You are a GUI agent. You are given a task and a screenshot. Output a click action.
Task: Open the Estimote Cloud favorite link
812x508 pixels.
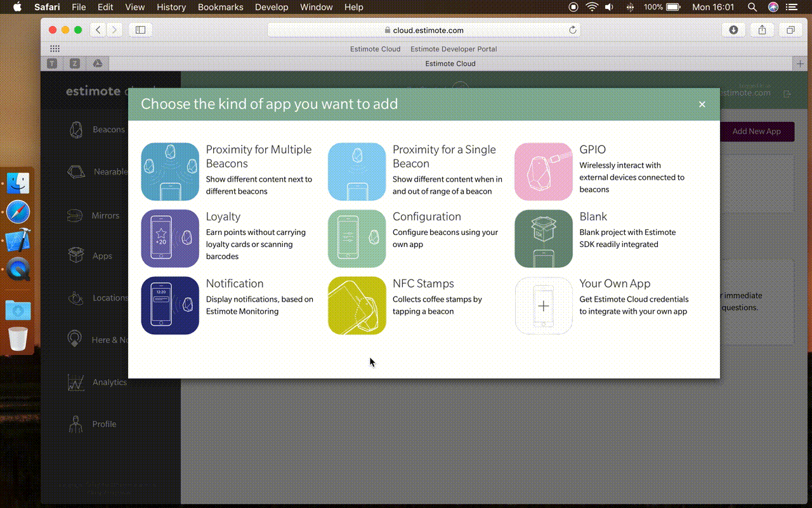pyautogui.click(x=376, y=49)
